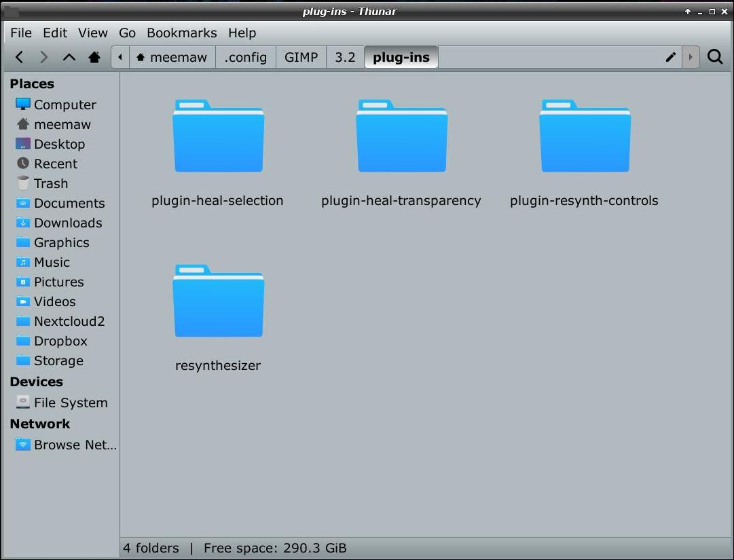Jump to meemaw in path bar
The height and width of the screenshot is (560, 734).
tap(172, 57)
